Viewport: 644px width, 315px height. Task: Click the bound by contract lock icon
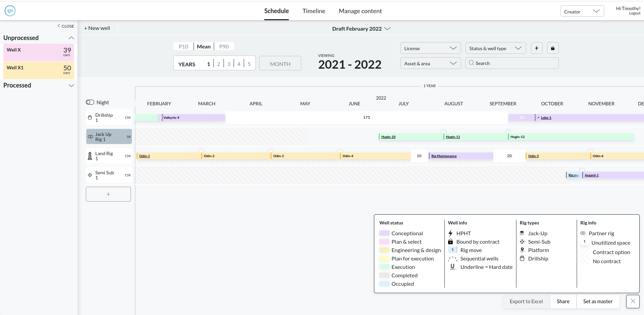click(552, 48)
